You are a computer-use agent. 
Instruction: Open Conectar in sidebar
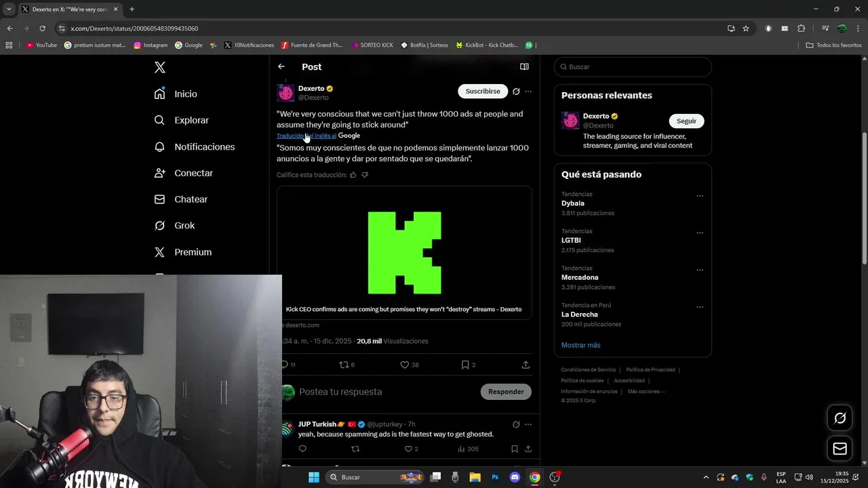183,173
